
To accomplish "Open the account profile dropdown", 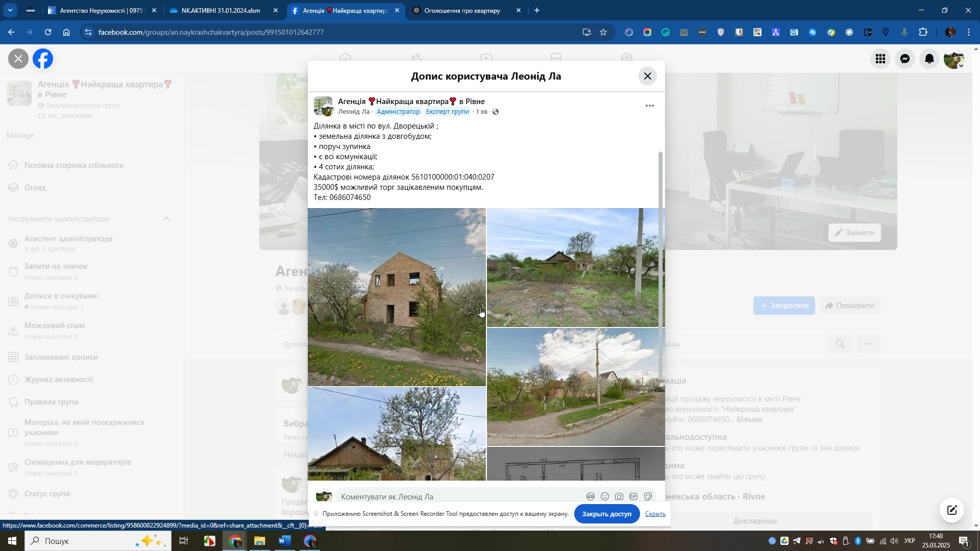I will pos(954,59).
